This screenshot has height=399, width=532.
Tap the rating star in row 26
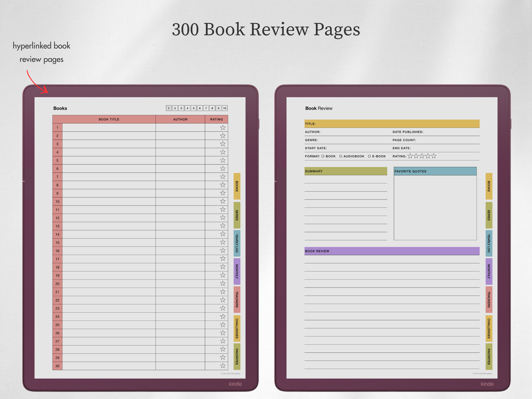click(x=223, y=333)
